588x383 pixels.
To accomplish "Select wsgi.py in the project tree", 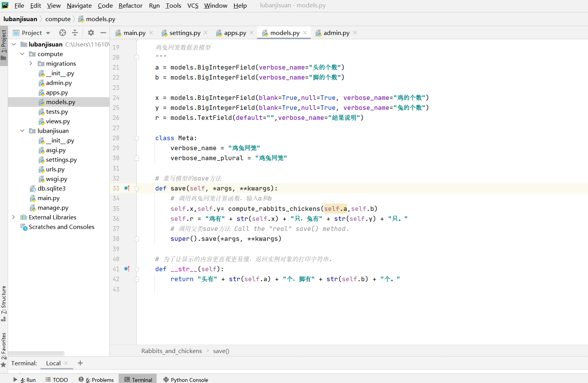I will tap(56, 179).
